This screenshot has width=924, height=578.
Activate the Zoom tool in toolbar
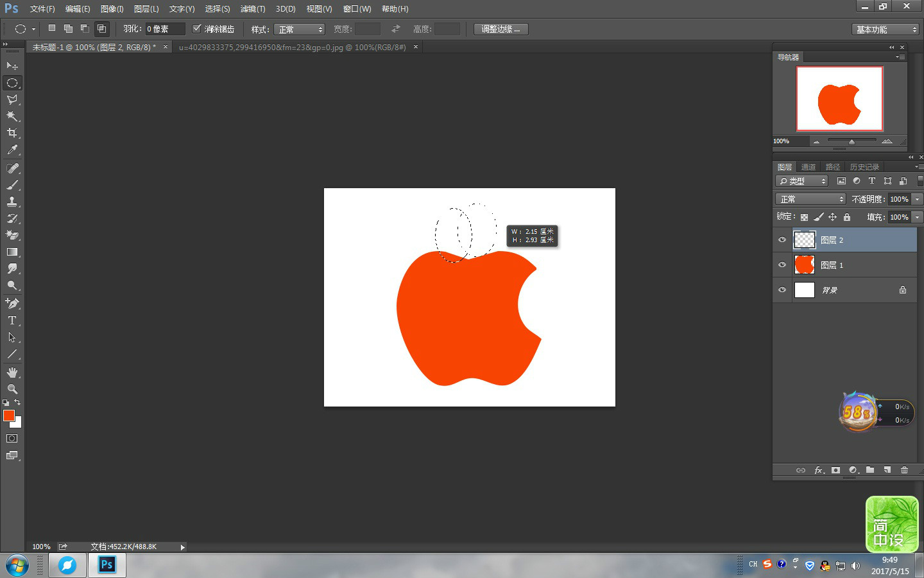[12, 389]
